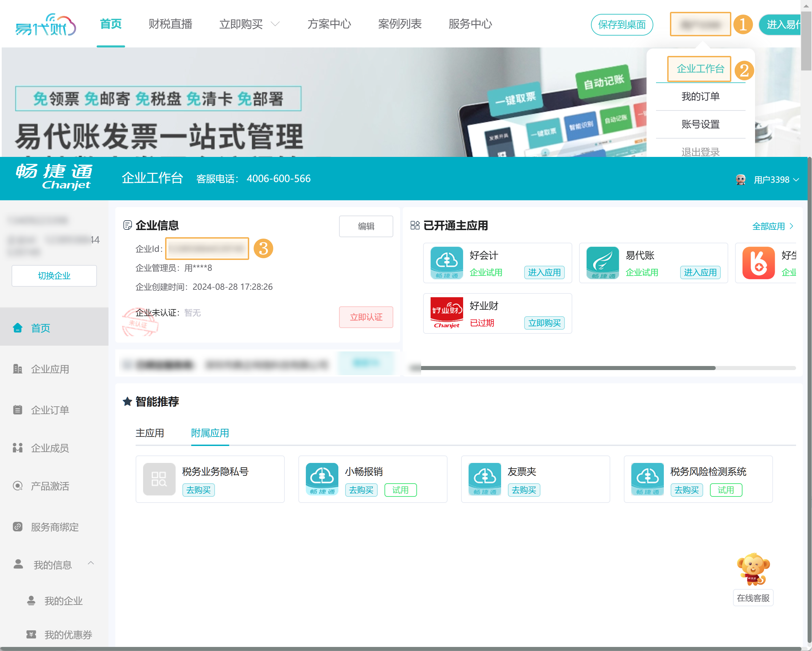Viewport: 812px width, 651px height.
Task: Click the 立即认证 button
Action: (366, 317)
